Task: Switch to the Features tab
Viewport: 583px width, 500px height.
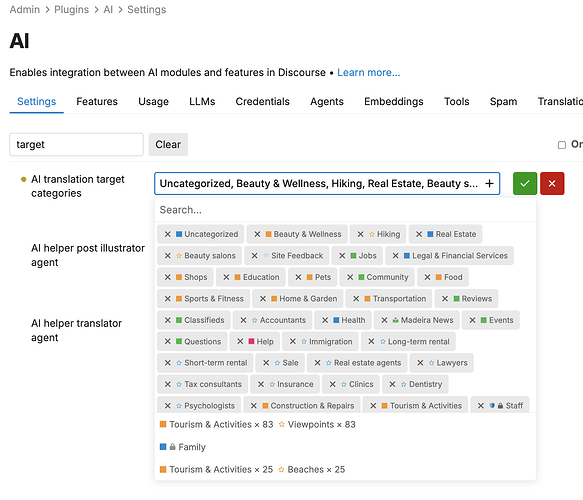Action: click(x=97, y=101)
